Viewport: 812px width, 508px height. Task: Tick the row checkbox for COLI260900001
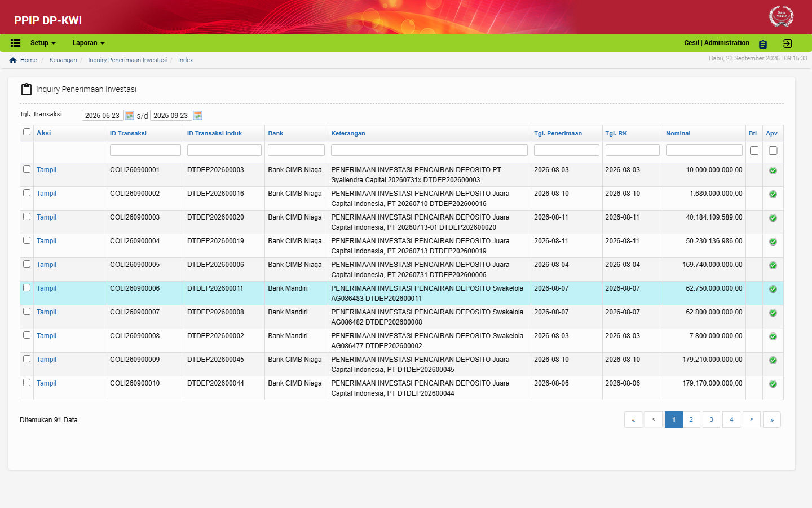click(x=27, y=169)
